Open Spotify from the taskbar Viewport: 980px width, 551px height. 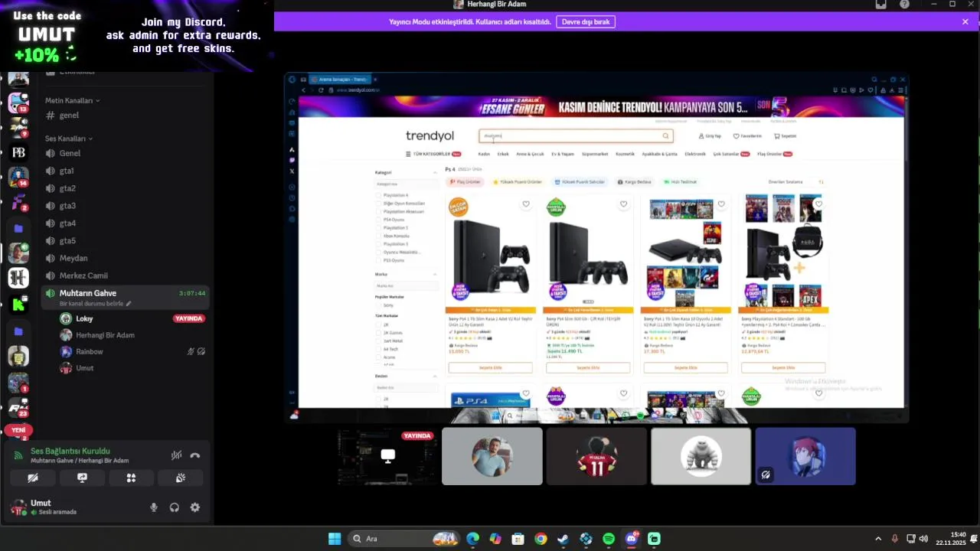click(x=609, y=539)
